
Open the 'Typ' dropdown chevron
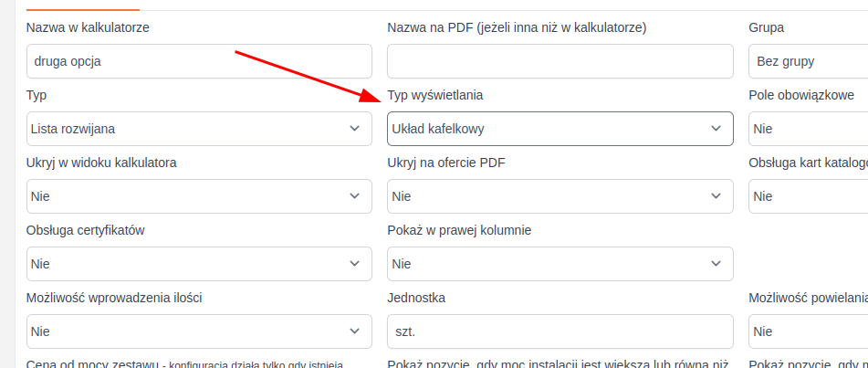pyautogui.click(x=354, y=129)
